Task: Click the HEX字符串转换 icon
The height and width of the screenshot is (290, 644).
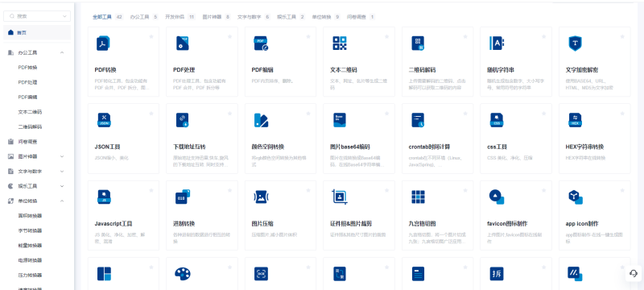Action: pos(575,120)
